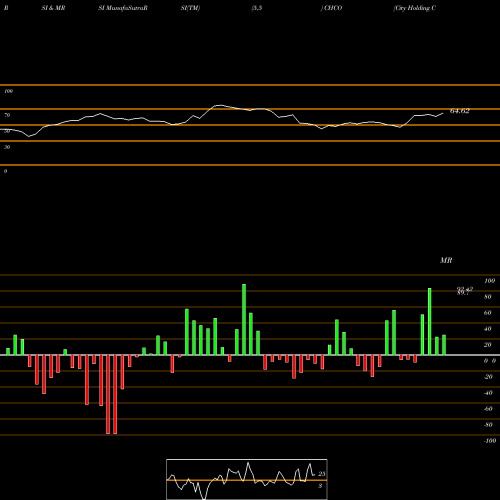Click the 40 label on the MR right axis
The image size is (500, 500).
tap(487, 329)
